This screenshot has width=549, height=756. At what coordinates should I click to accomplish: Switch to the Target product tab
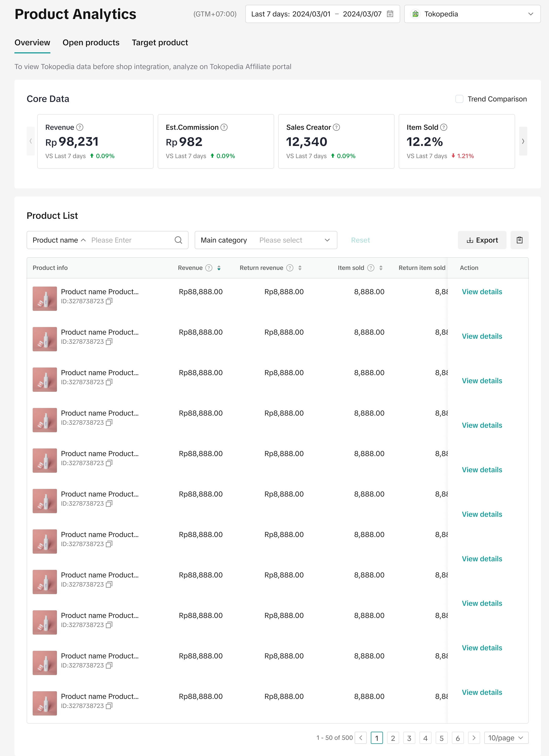pos(160,43)
